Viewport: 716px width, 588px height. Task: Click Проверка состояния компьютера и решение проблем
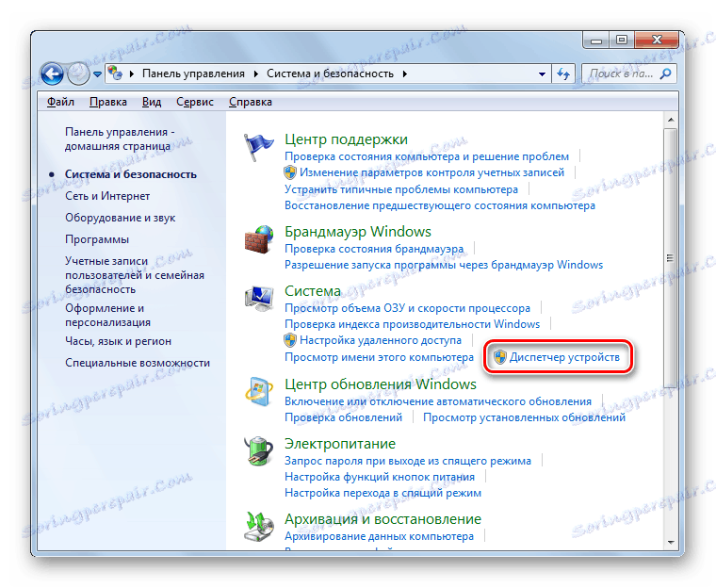(427, 156)
